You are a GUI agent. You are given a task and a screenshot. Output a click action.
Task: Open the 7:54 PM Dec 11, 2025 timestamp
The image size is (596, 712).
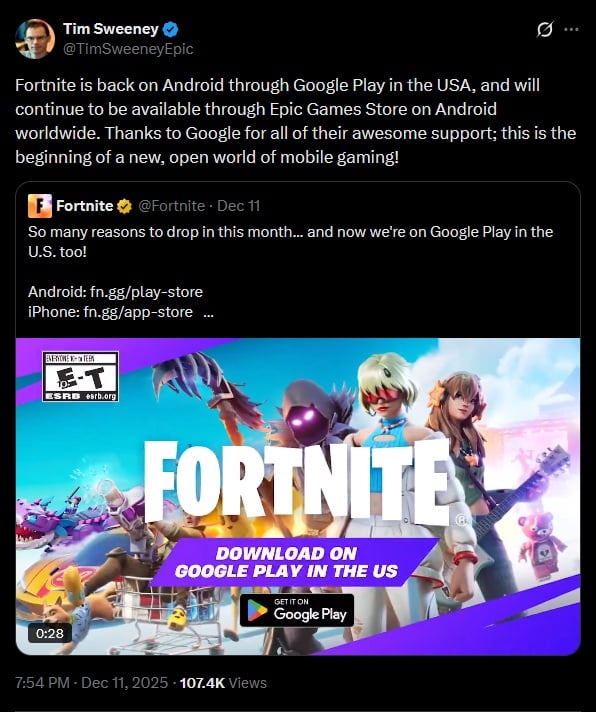tap(92, 683)
